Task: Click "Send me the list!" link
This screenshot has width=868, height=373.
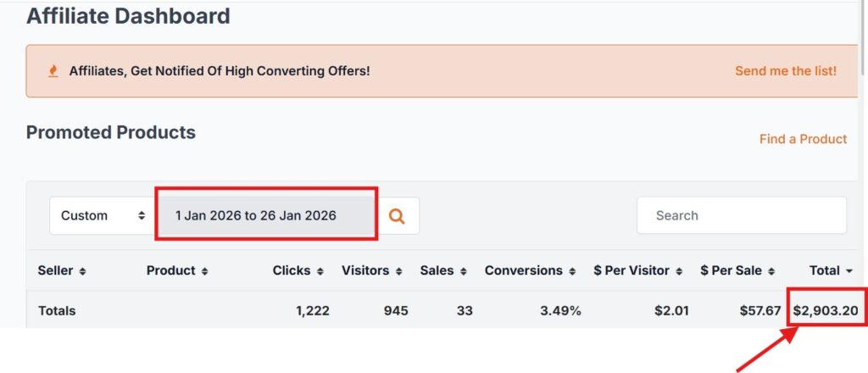Action: coord(785,71)
